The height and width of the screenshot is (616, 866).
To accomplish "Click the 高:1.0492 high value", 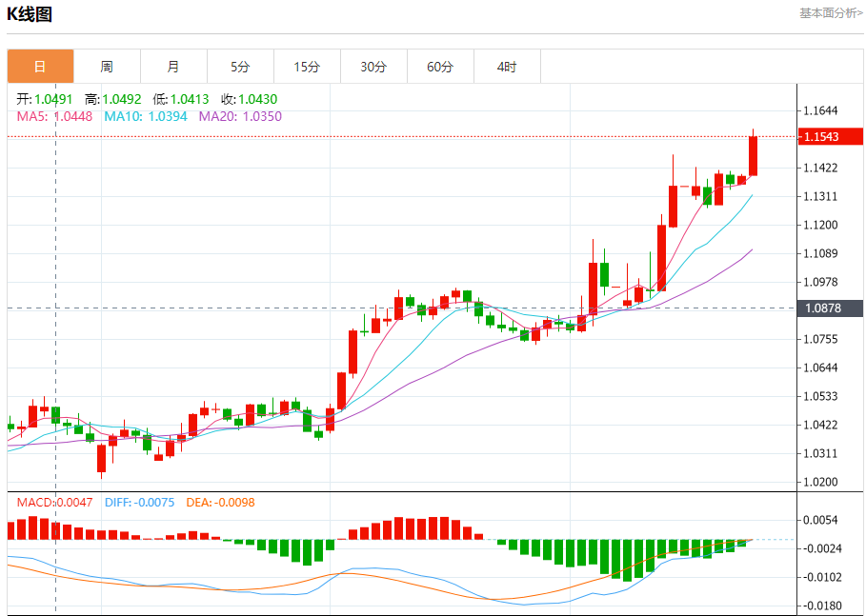I will click(x=113, y=99).
